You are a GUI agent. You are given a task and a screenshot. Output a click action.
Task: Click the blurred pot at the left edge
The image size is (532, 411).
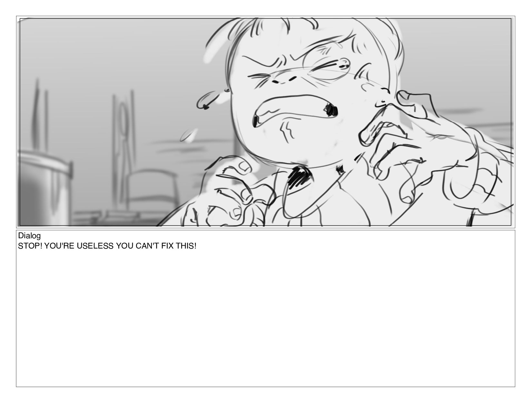(44, 187)
